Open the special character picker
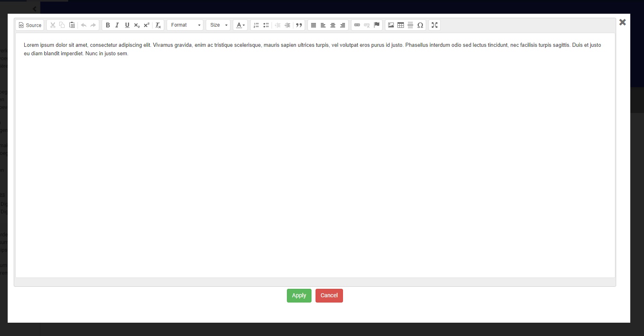Viewport: 644px width, 336px height. coord(420,25)
